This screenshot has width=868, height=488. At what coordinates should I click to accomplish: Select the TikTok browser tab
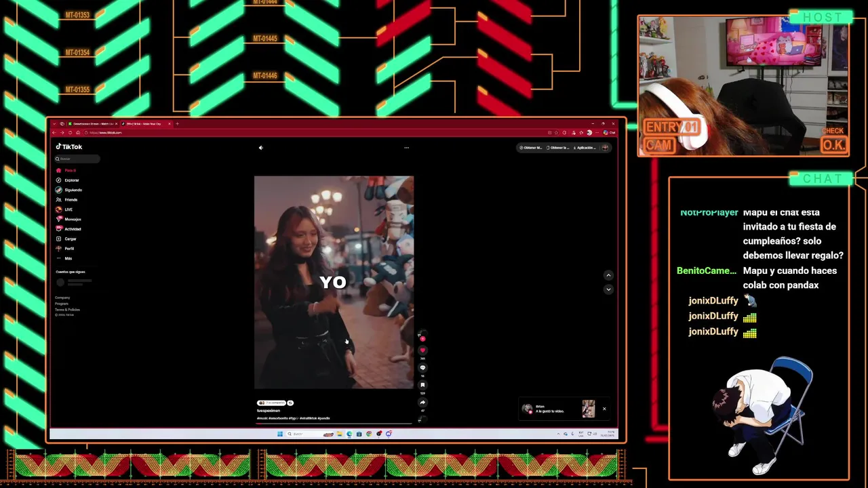(146, 124)
